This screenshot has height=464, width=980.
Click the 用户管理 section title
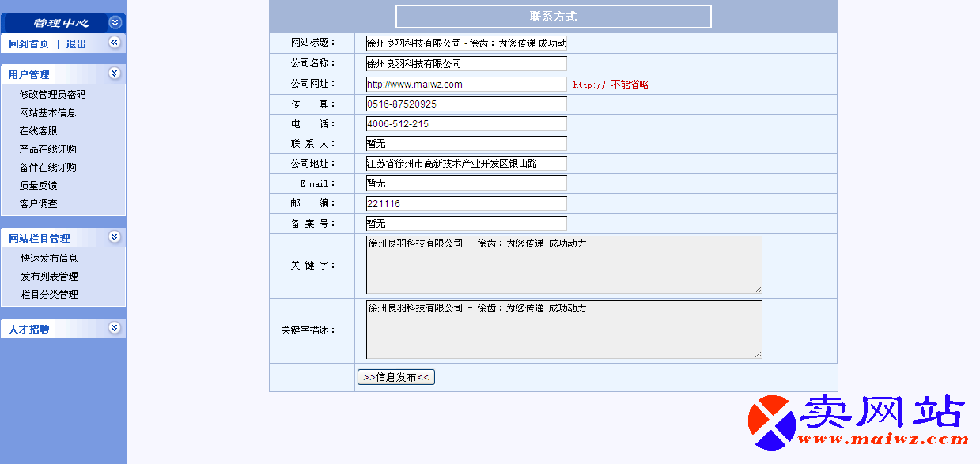point(28,75)
